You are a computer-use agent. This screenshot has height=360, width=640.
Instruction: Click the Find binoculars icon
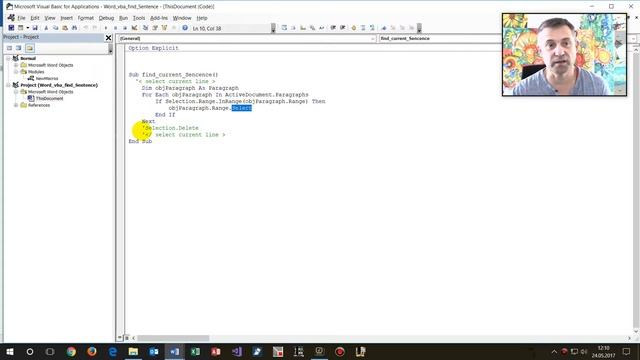click(74, 28)
